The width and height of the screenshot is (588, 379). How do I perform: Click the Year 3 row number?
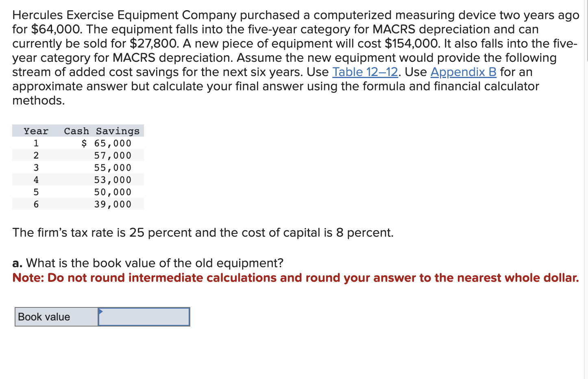(36, 168)
